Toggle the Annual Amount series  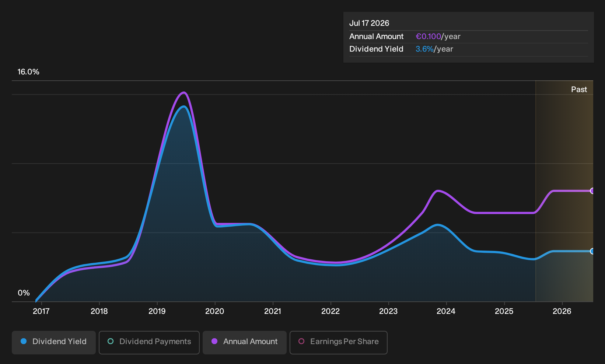click(x=245, y=342)
